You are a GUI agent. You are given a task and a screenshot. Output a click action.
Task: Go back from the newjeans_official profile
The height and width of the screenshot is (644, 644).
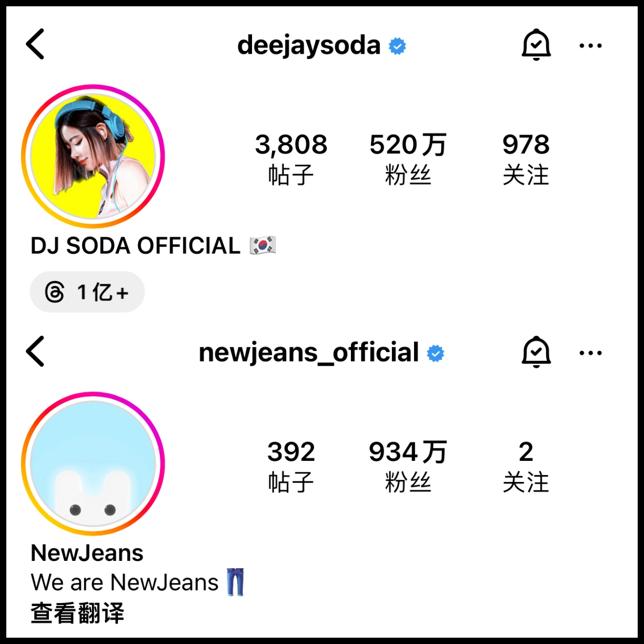click(35, 351)
